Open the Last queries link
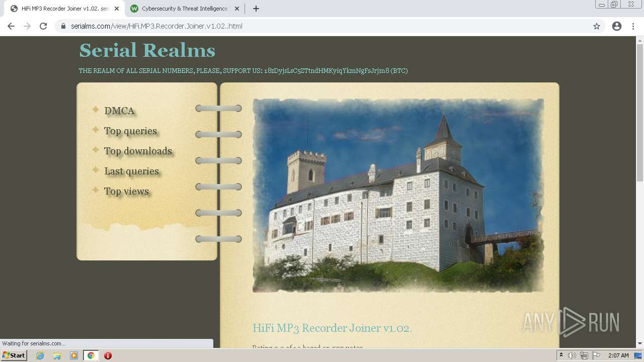Image resolution: width=644 pixels, height=362 pixels. click(x=131, y=171)
